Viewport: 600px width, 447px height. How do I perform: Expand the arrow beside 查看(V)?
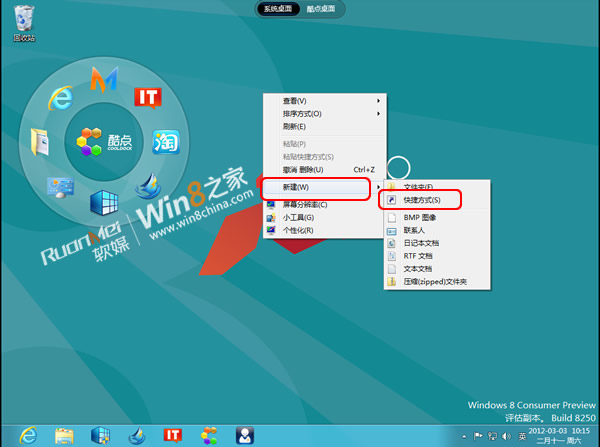378,101
